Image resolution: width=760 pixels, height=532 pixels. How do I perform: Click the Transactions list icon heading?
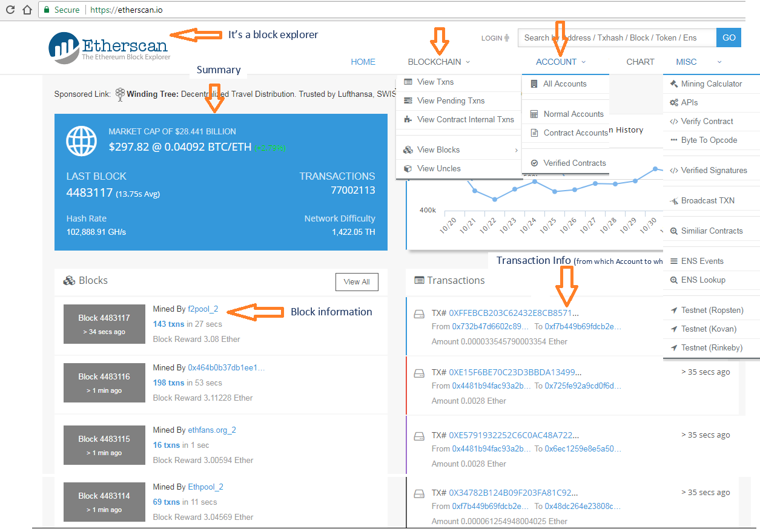419,280
